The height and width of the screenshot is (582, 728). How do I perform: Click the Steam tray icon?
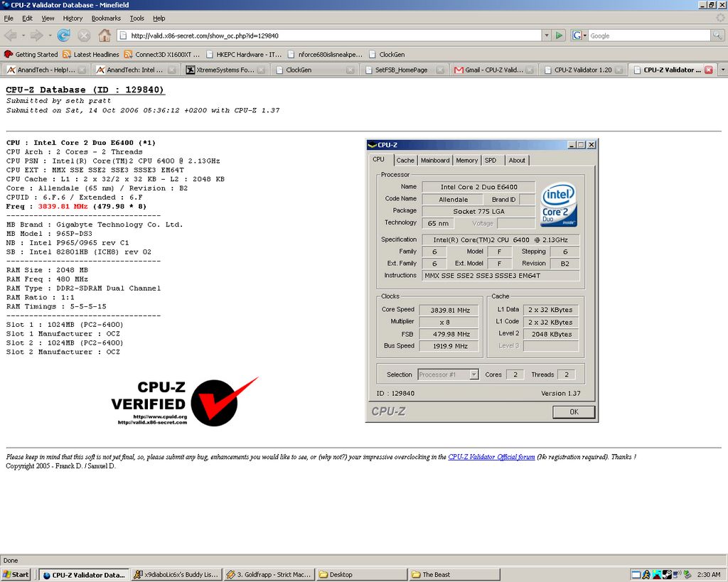[x=667, y=575]
